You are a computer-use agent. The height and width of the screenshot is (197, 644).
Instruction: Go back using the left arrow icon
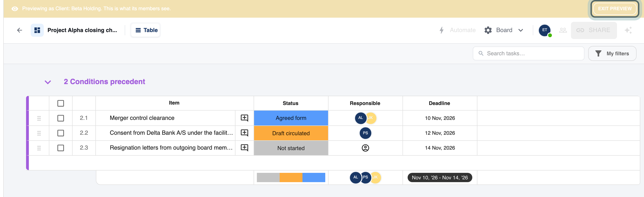pyautogui.click(x=20, y=30)
